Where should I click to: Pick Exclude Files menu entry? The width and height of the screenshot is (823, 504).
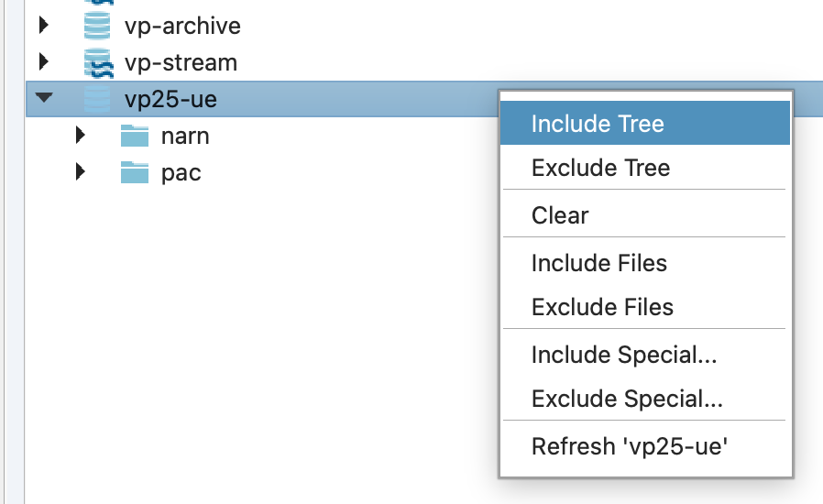pyautogui.click(x=602, y=307)
